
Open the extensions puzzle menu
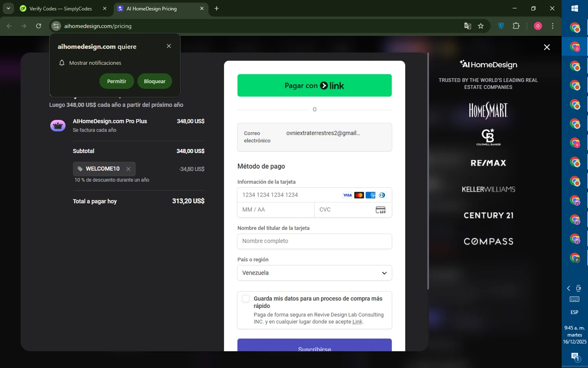516,26
